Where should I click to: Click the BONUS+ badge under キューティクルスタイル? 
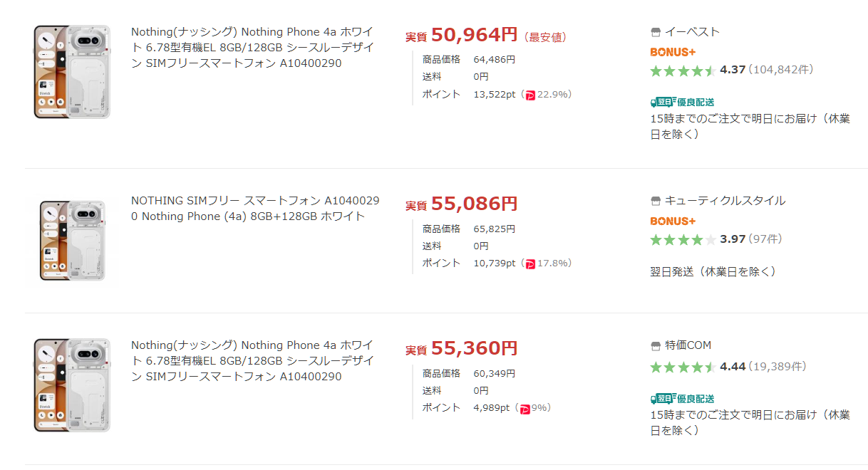coord(673,221)
